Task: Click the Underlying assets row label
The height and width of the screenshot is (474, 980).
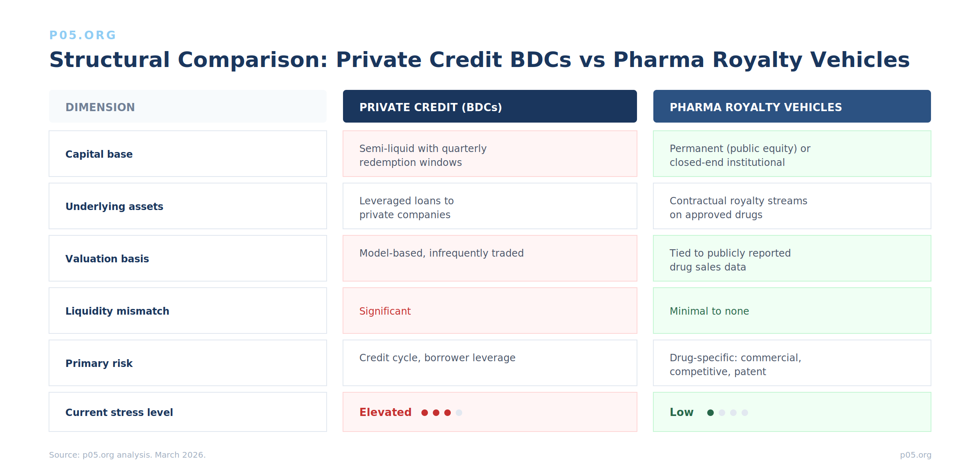Action: [114, 206]
